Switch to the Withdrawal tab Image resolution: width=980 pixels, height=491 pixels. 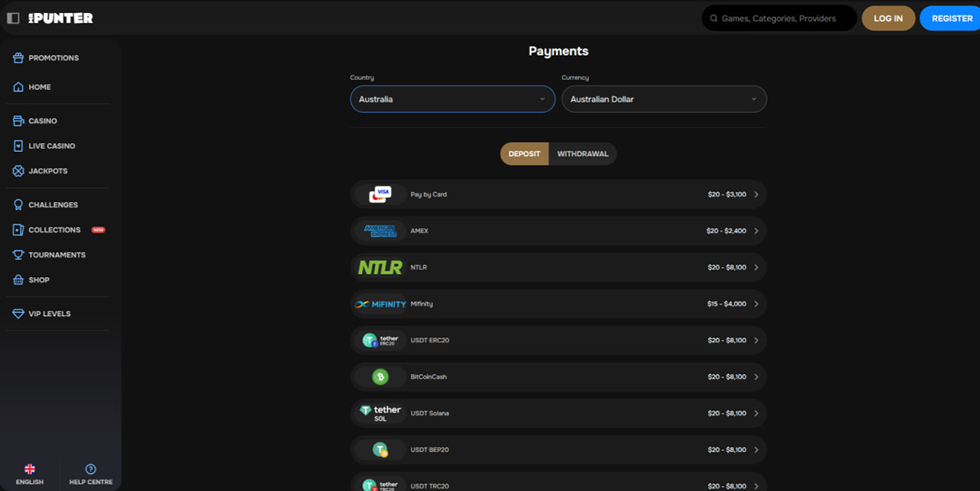pos(583,154)
